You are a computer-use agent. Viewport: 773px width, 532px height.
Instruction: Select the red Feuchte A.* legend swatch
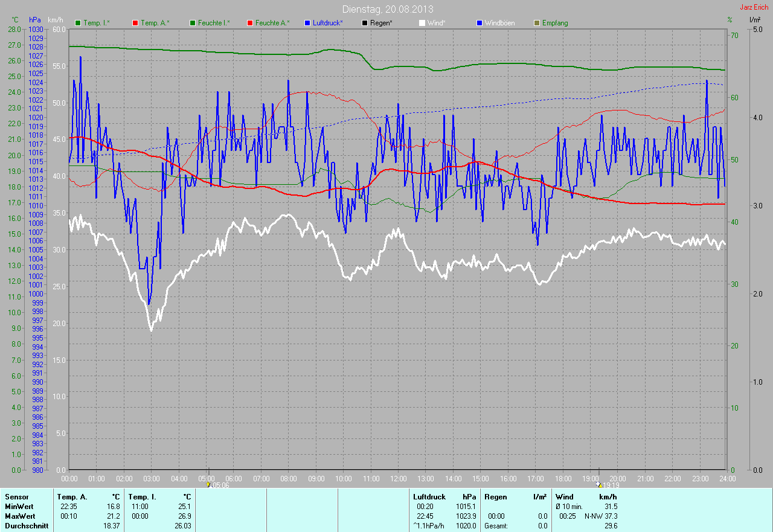pyautogui.click(x=250, y=23)
